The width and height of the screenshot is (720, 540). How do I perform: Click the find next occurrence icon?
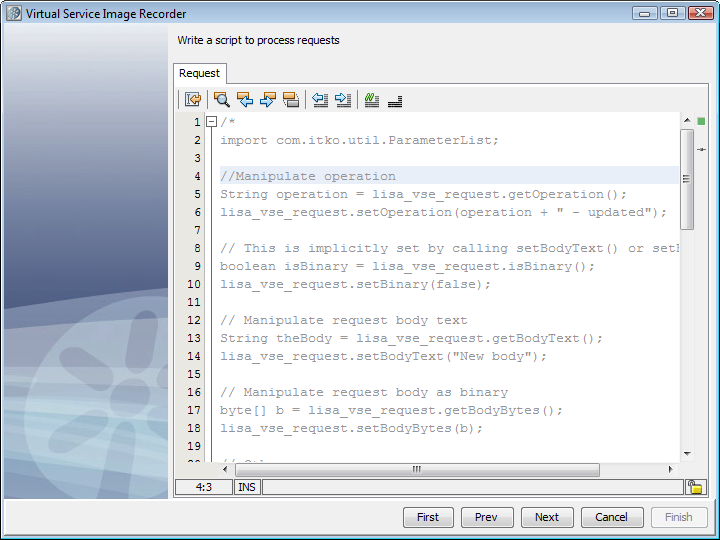point(268,99)
